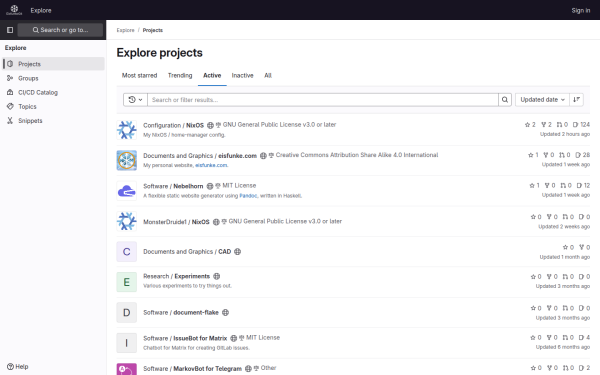Click the search magnifier button

[x=505, y=100]
